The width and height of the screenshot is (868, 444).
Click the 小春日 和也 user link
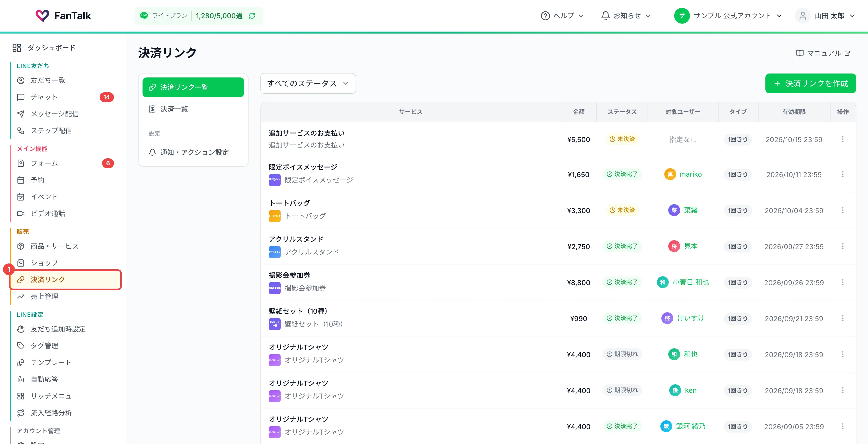[x=691, y=282]
